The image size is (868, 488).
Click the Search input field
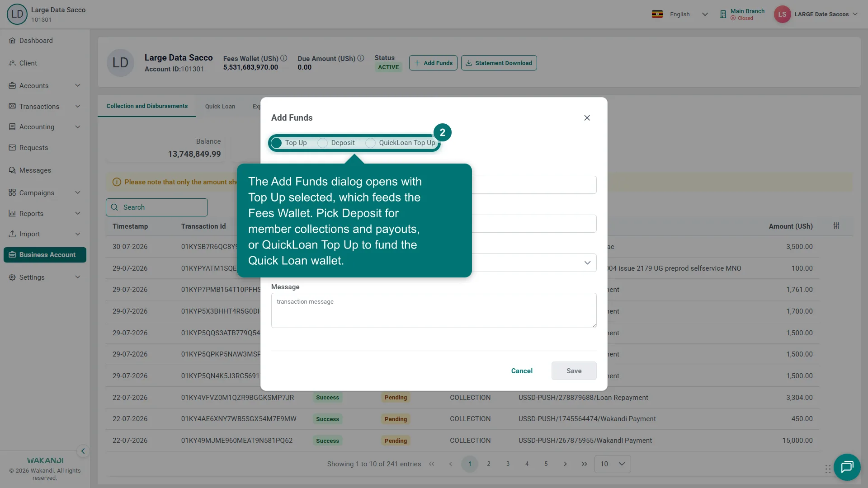tap(157, 207)
